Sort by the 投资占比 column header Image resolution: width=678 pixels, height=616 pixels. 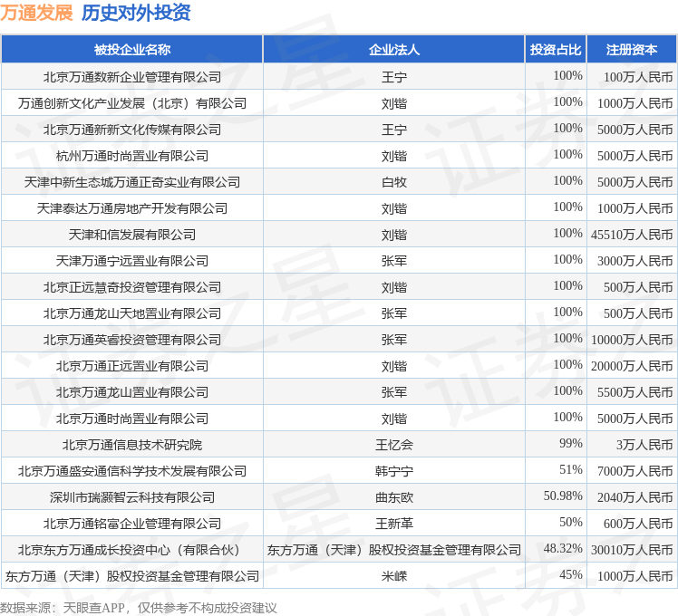coord(556,49)
